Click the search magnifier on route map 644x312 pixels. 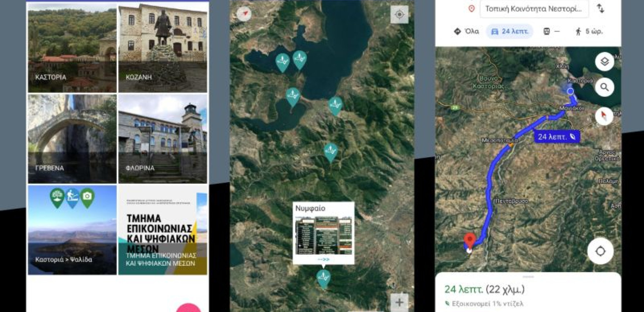coord(604,87)
